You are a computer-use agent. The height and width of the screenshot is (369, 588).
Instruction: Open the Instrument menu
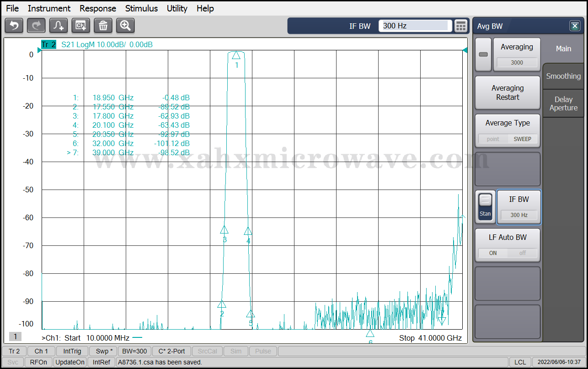[49, 8]
